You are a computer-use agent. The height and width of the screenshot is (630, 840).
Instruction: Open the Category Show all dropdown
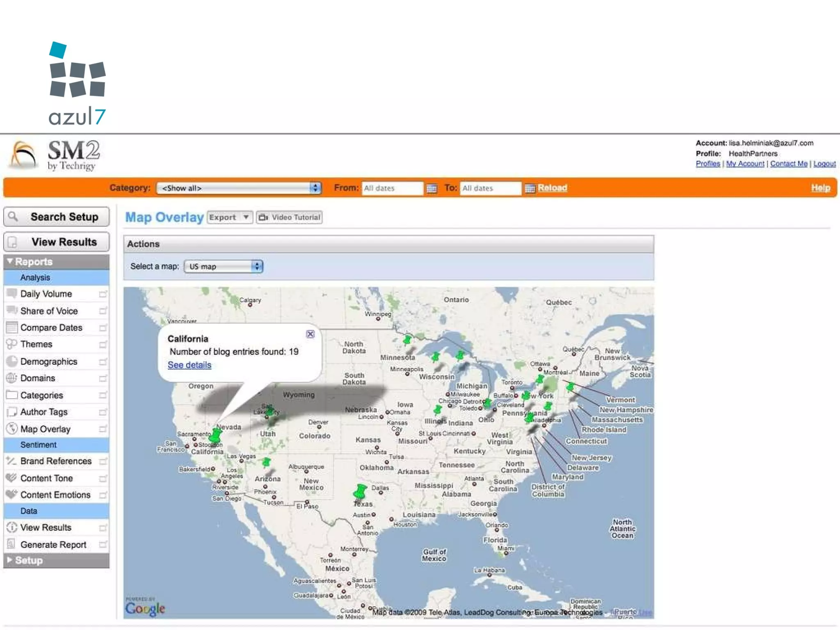click(239, 188)
